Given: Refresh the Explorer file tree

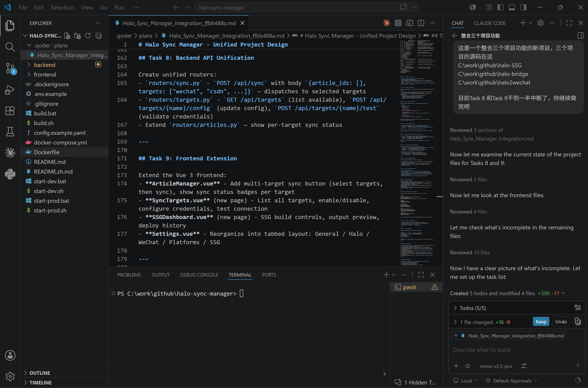Looking at the screenshot, I should click(88, 36).
